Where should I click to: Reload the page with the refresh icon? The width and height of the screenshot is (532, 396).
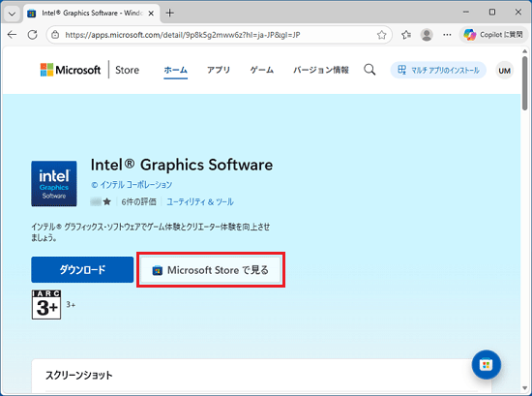32,35
